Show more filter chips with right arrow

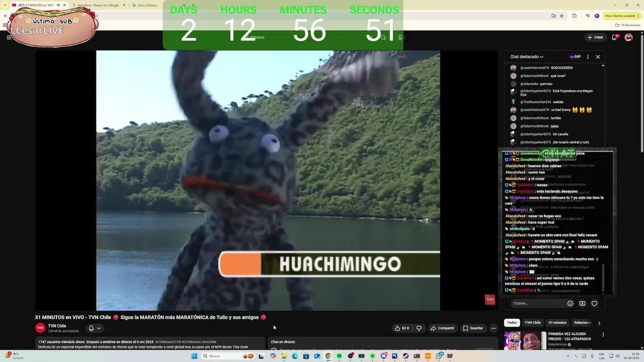click(599, 323)
